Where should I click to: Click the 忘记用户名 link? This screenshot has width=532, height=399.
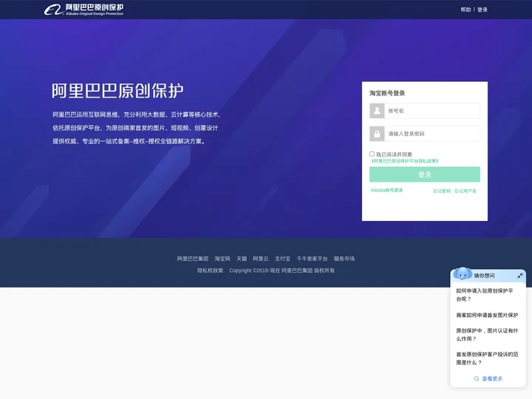465,191
